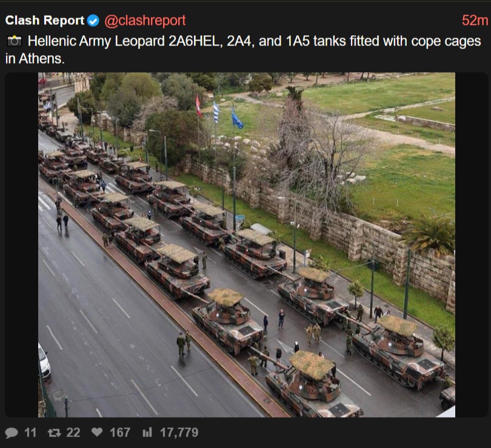The image size is (491, 448).
Task: Click the reply count 11
Action: click(30, 433)
